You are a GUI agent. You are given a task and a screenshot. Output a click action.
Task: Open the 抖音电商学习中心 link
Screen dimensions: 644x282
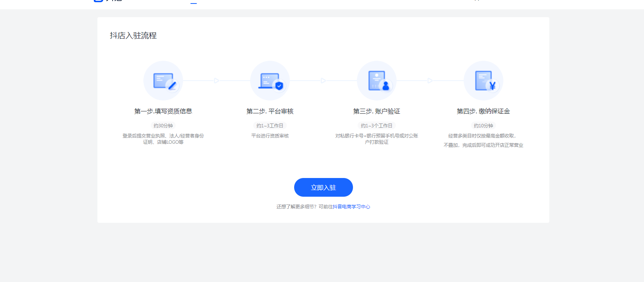tap(351, 207)
